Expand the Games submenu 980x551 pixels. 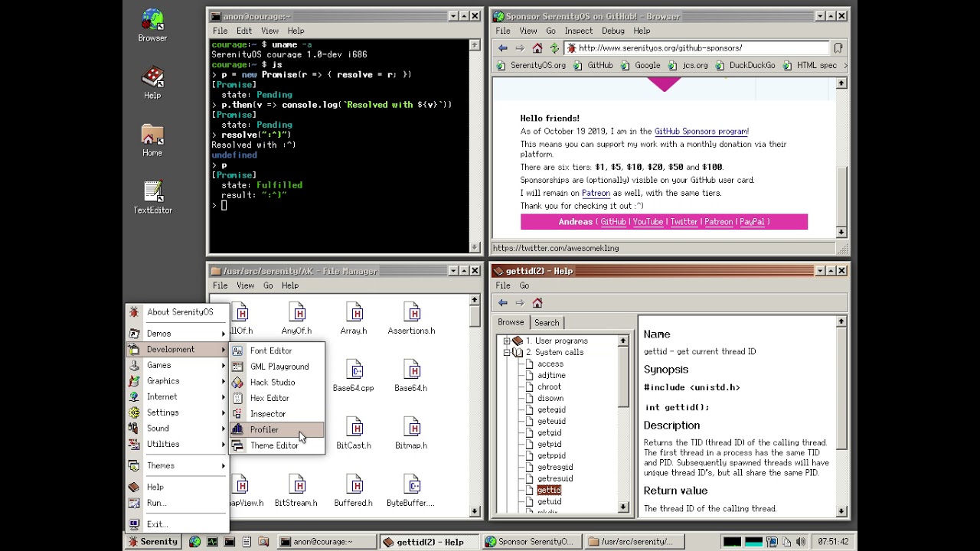coord(177,365)
